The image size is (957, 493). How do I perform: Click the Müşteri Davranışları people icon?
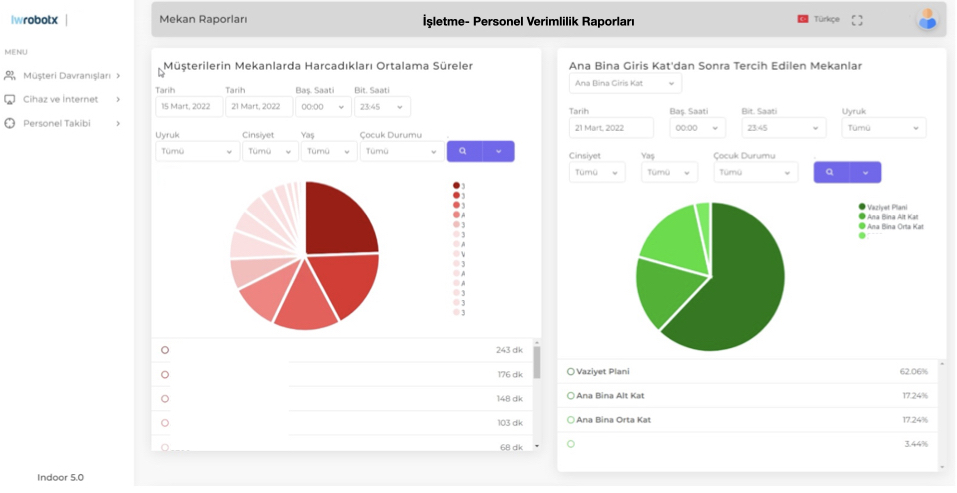coord(10,76)
